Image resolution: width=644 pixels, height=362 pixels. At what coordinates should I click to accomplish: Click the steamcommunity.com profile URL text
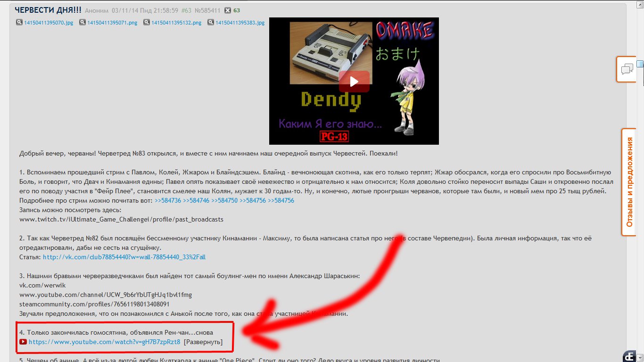coord(94,304)
